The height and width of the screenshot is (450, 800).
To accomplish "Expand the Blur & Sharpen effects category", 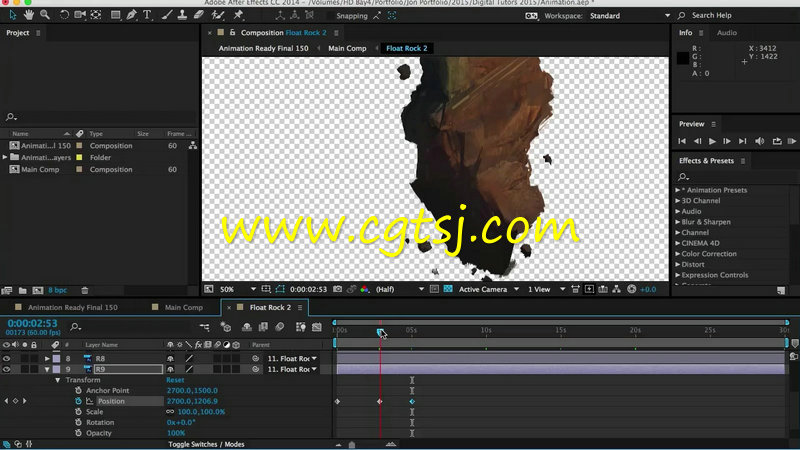I will tap(678, 222).
